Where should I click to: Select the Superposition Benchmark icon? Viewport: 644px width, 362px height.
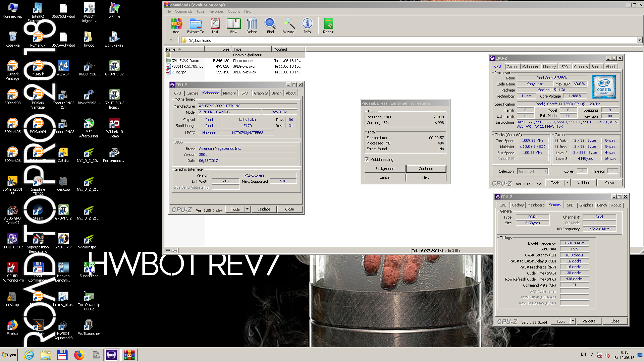38,243
